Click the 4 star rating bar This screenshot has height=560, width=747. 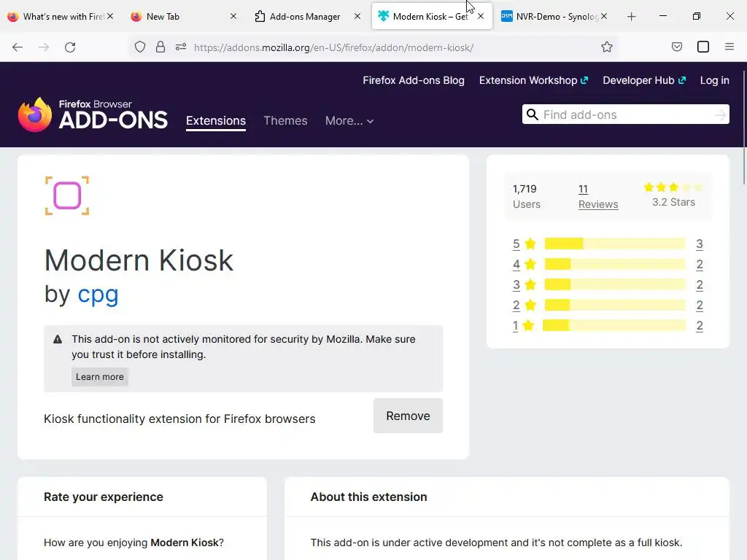[x=615, y=264]
